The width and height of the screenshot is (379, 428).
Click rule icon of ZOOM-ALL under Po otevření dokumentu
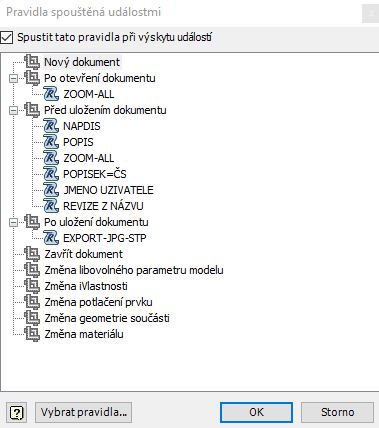pos(51,94)
